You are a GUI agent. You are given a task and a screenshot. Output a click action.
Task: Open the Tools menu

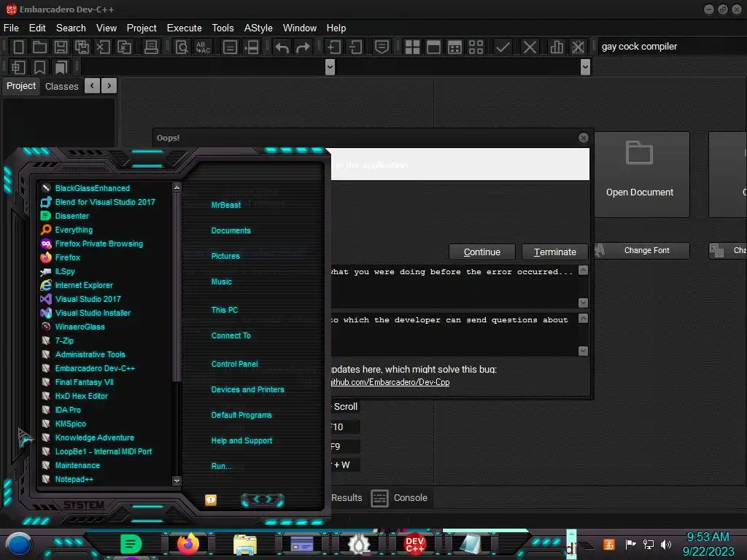pyautogui.click(x=222, y=28)
